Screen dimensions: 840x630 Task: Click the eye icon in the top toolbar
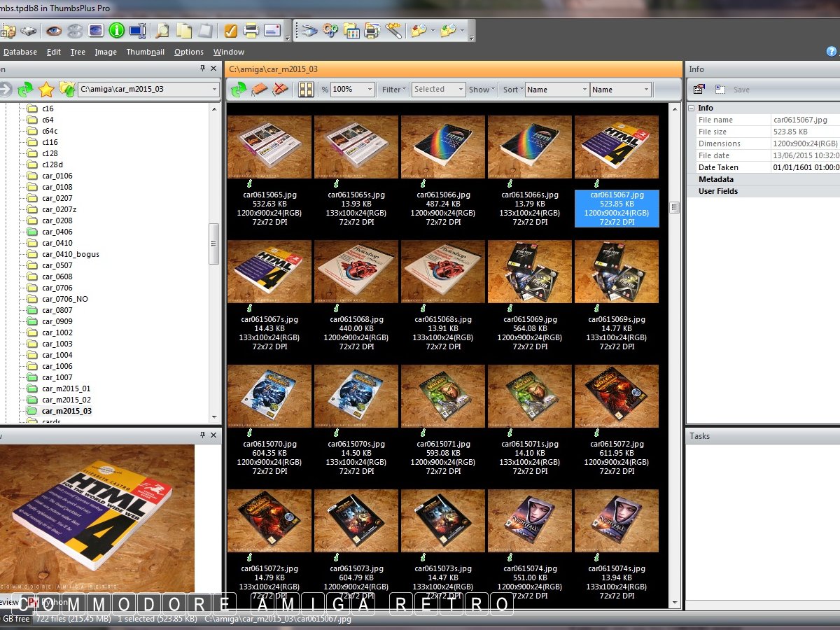point(53,31)
